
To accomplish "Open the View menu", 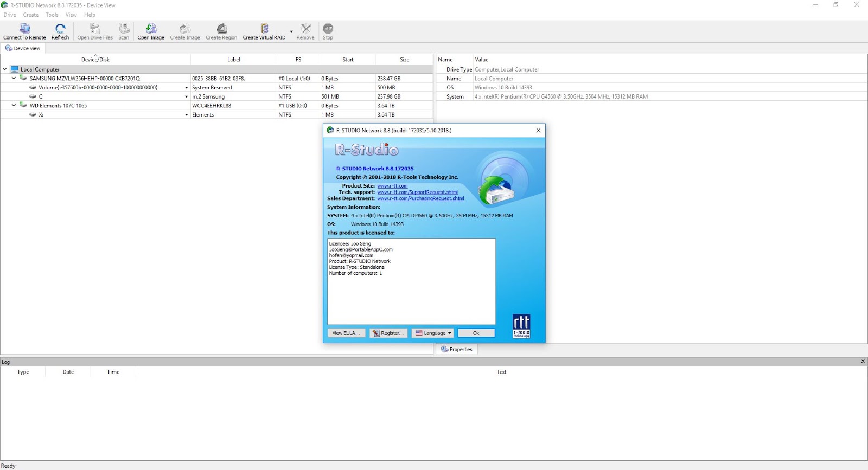I will pos(71,15).
